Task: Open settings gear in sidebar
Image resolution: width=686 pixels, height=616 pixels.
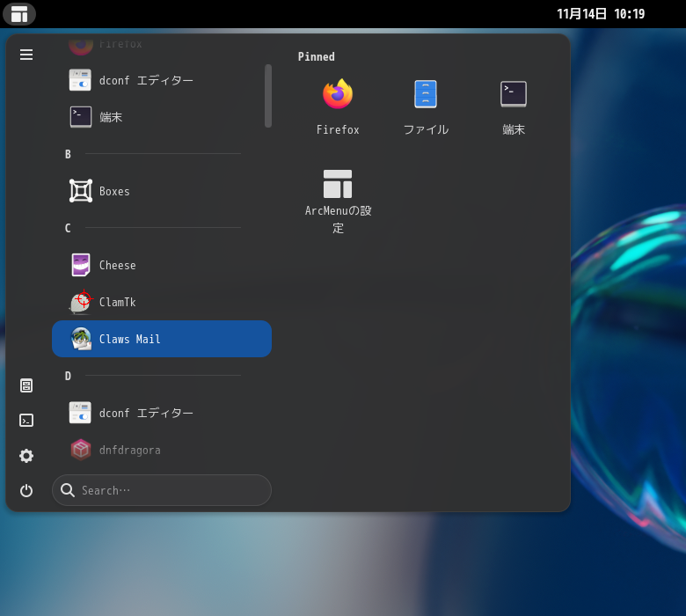Action: tap(26, 456)
